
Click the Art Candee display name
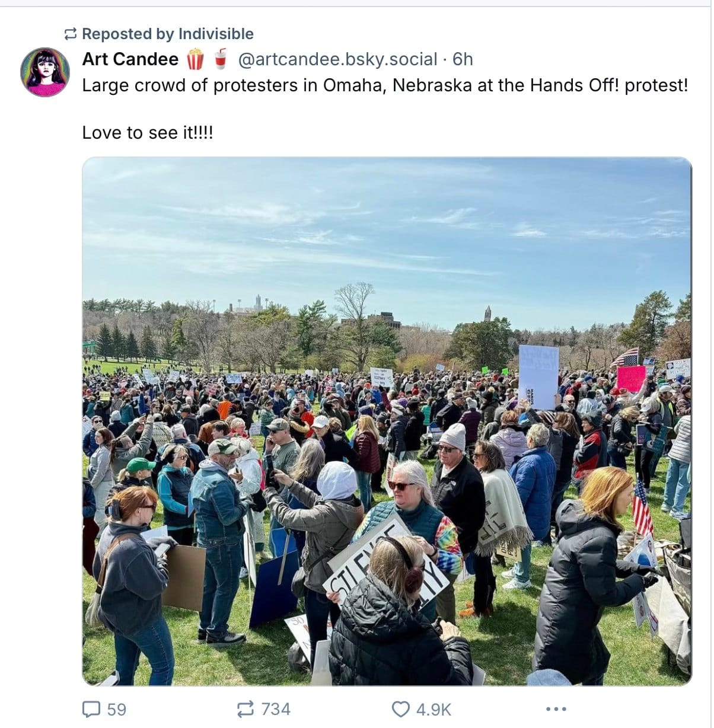pyautogui.click(x=130, y=59)
